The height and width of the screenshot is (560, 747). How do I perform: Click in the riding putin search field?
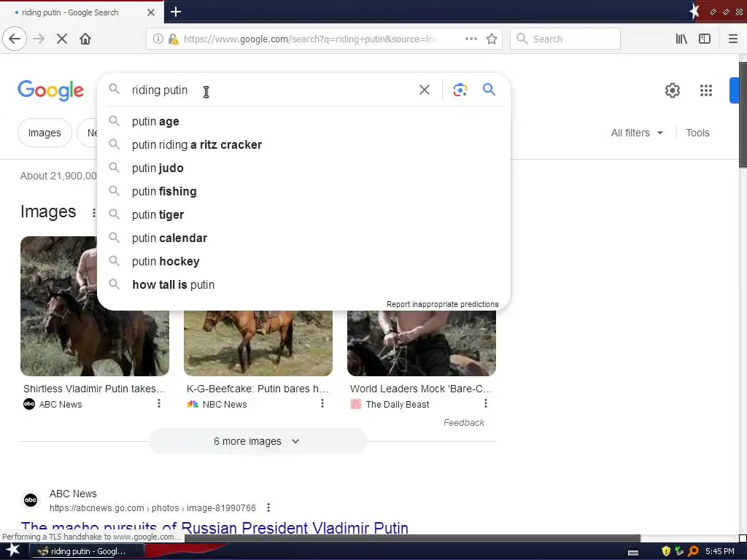(271, 90)
